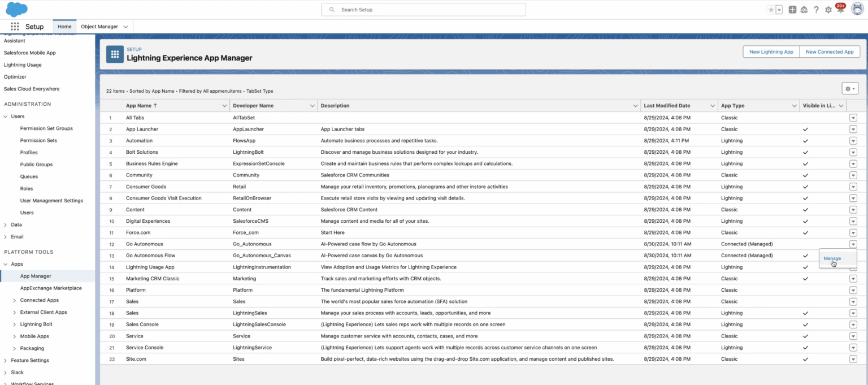
Task: Open Public Groups in the sidebar
Action: click(36, 165)
